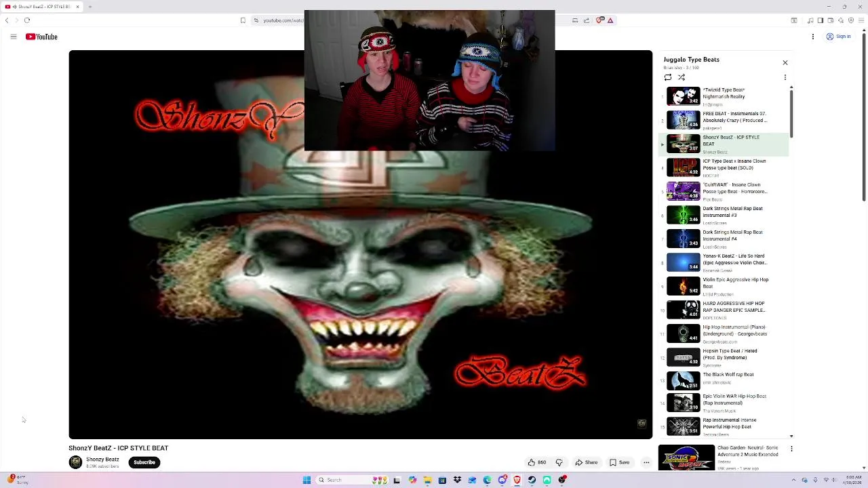
Task: Open the browser main menu
Action: click(861, 20)
